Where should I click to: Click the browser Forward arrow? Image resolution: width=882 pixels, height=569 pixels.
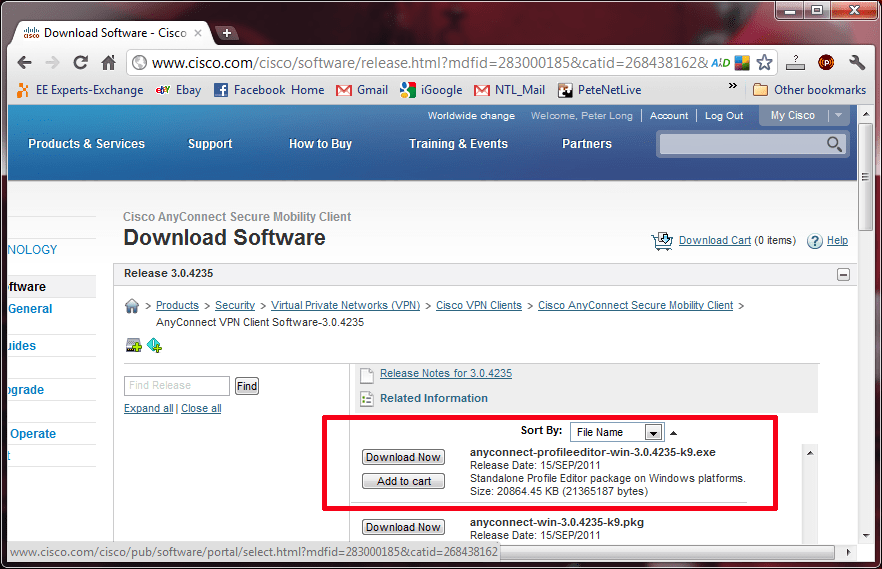click(x=52, y=62)
